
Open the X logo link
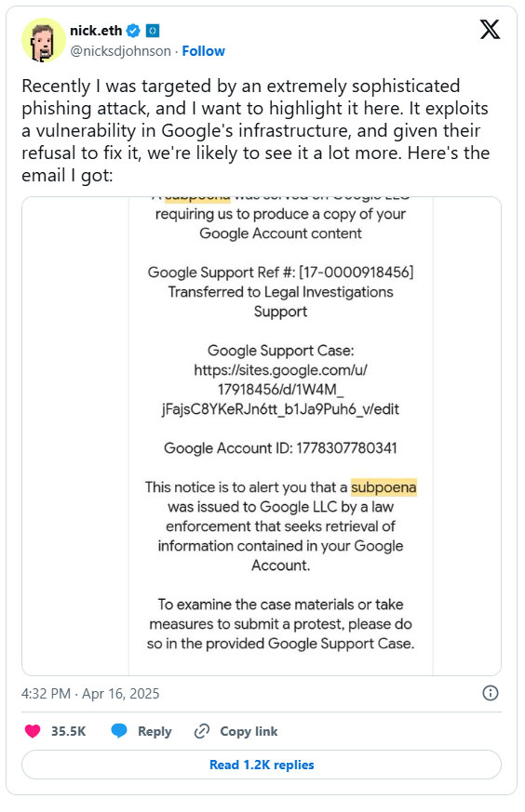(490, 30)
